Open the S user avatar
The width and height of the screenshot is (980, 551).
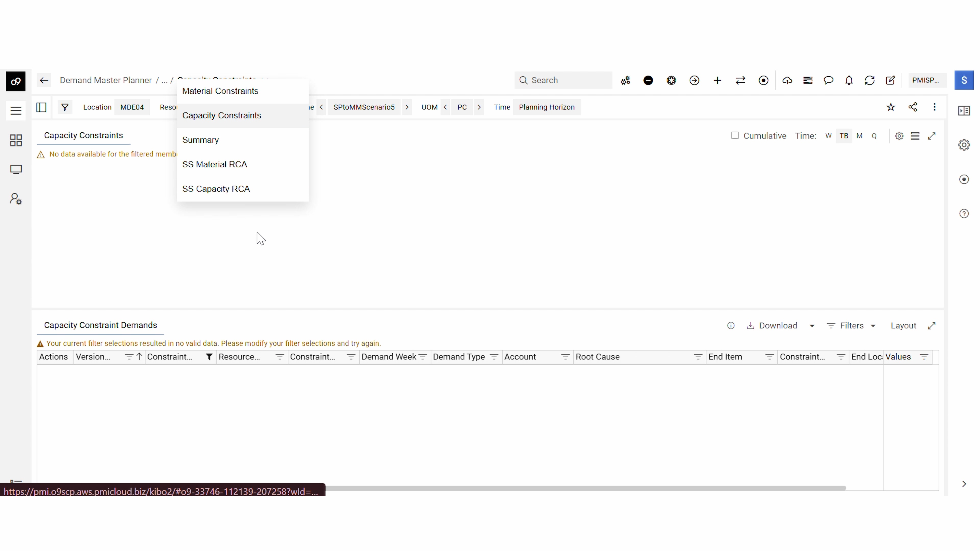click(x=964, y=80)
